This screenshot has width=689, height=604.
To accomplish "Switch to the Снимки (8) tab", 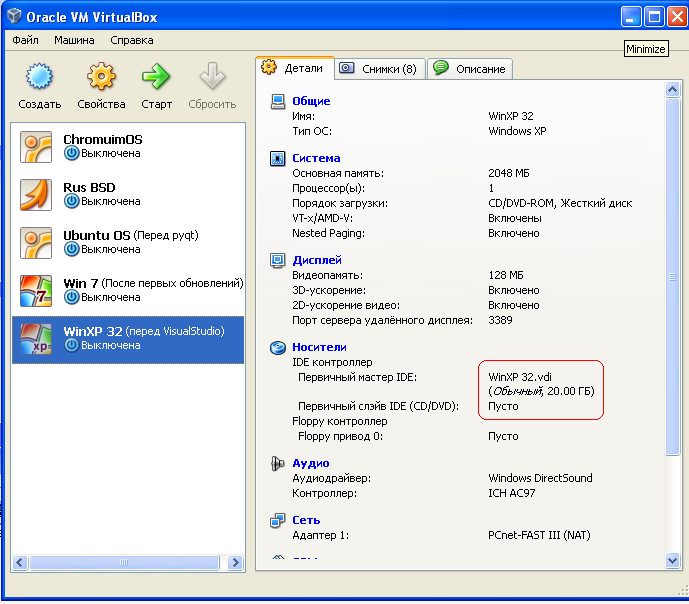I will [380, 69].
